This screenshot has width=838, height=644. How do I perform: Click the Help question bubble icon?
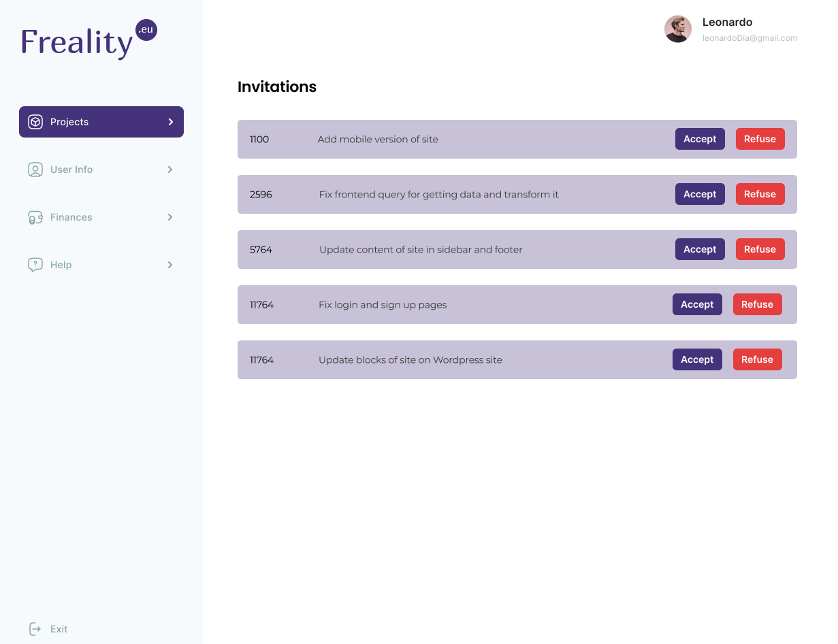point(35,265)
